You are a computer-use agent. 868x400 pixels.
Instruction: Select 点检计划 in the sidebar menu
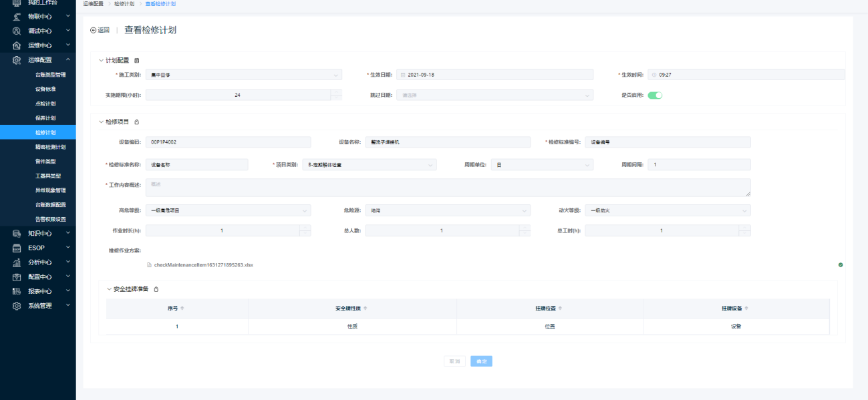click(45, 104)
